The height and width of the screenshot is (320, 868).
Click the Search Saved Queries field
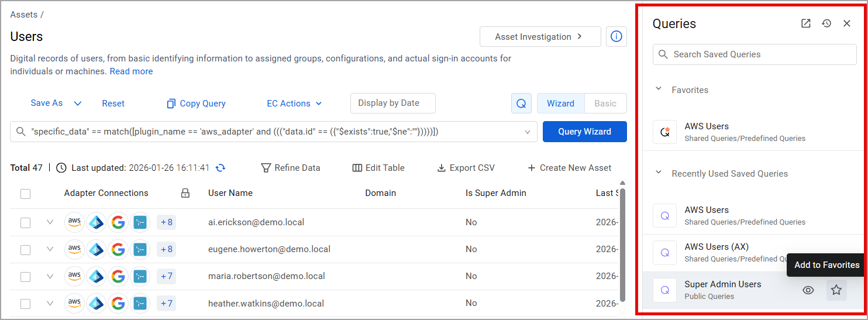(x=755, y=54)
